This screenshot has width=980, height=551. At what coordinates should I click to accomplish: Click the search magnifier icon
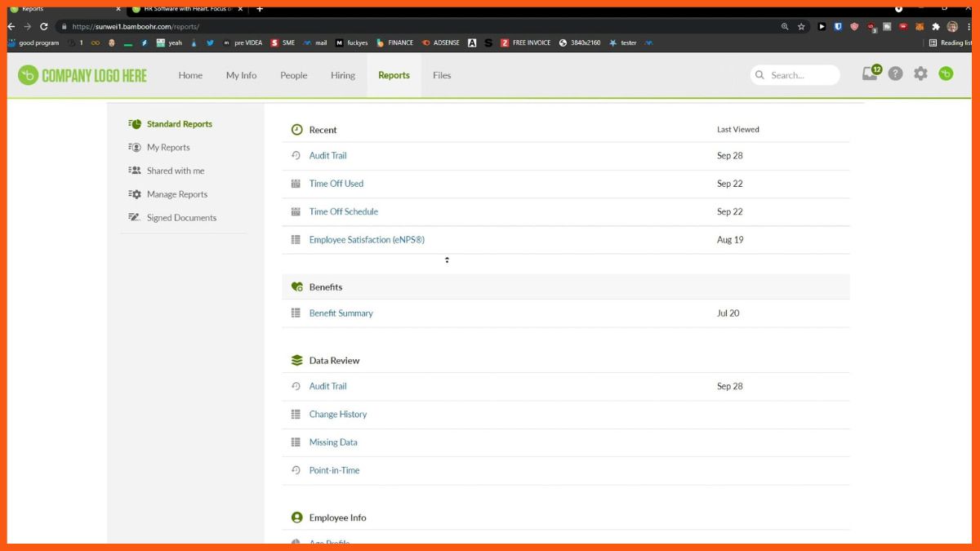click(x=760, y=75)
